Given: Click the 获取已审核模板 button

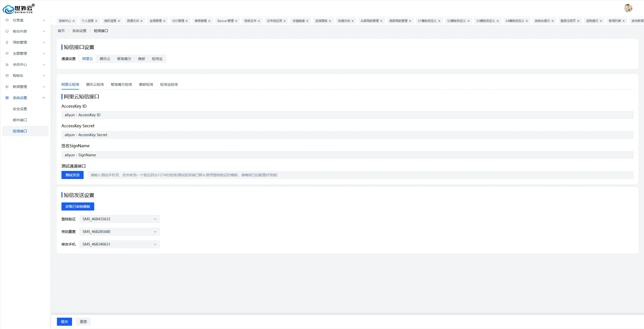Looking at the screenshot, I should [78, 206].
